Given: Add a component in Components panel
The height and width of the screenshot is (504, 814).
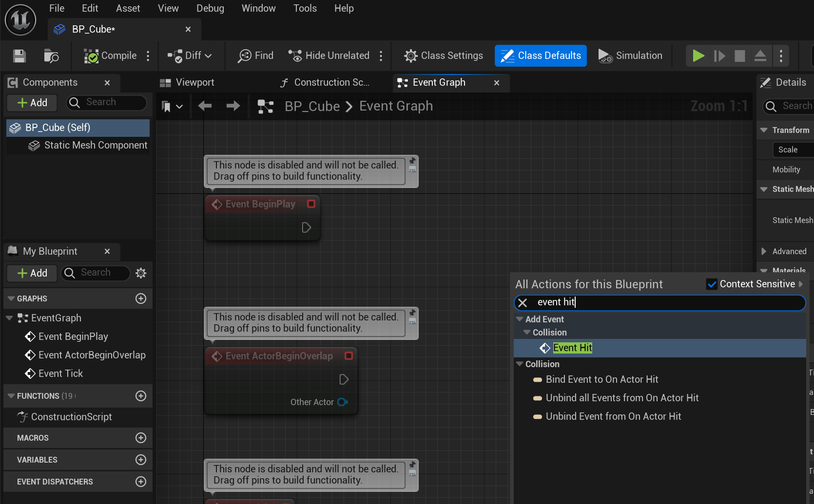Looking at the screenshot, I should point(32,103).
